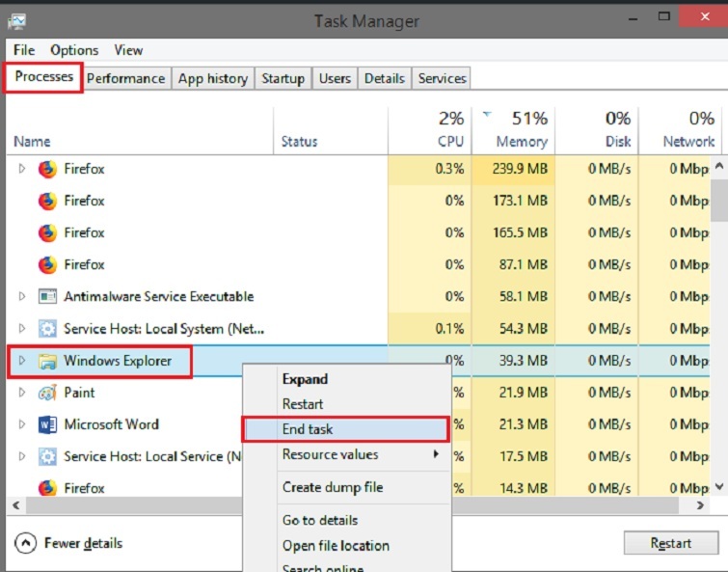Click the Microsoft Word process icon
Viewport: 728px width, 572px height.
[47, 424]
